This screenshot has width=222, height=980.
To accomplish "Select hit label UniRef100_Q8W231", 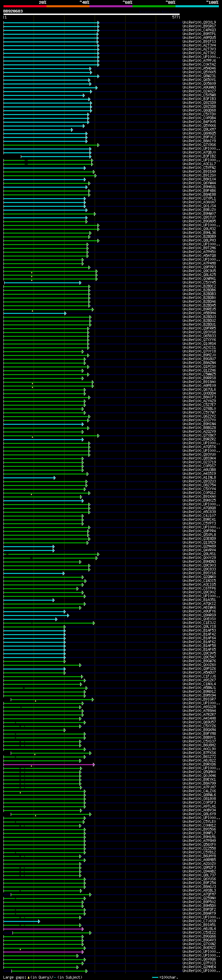I will point(199,76).
